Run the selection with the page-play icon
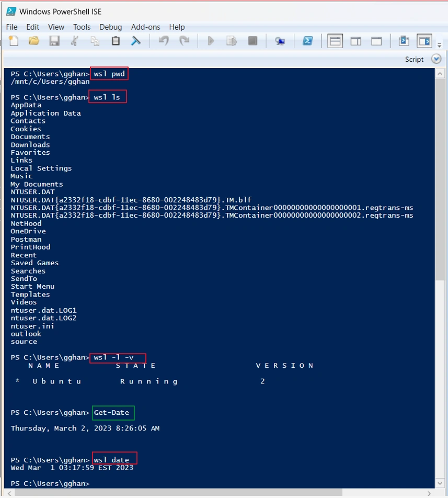 (232, 41)
